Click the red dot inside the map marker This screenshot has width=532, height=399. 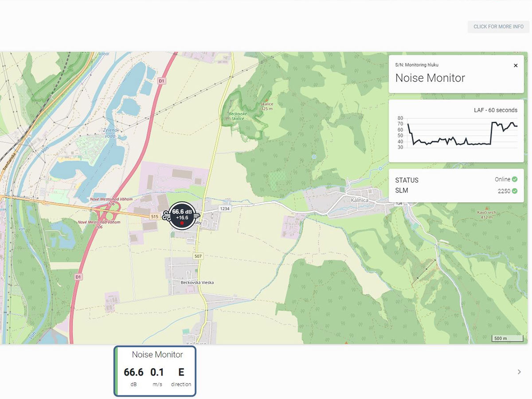(182, 223)
